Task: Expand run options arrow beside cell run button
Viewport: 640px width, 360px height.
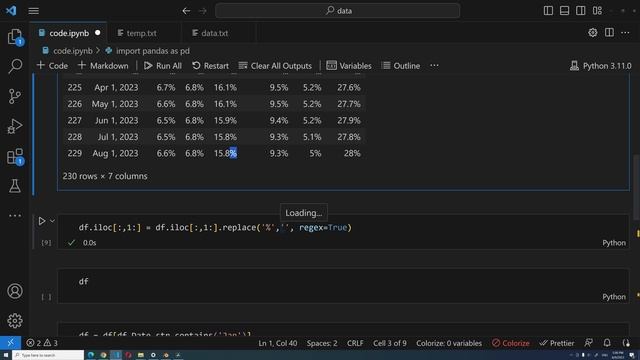Action: 52,221
